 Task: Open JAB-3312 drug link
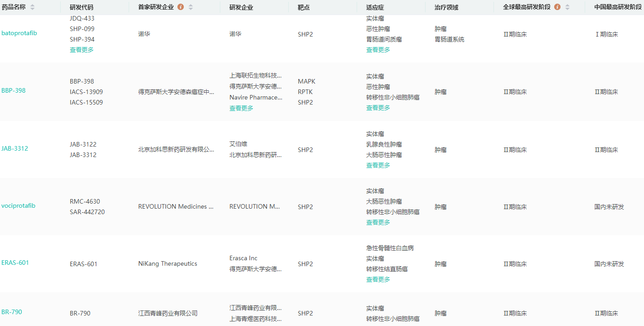[x=15, y=148]
